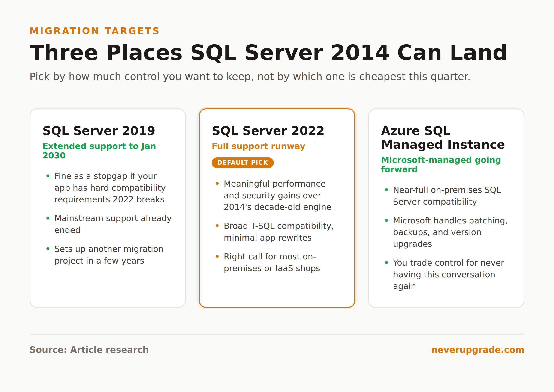Click 'Near-full on-premises SQL Server compatibility' bullet
This screenshot has width=554, height=392.
coord(447,196)
